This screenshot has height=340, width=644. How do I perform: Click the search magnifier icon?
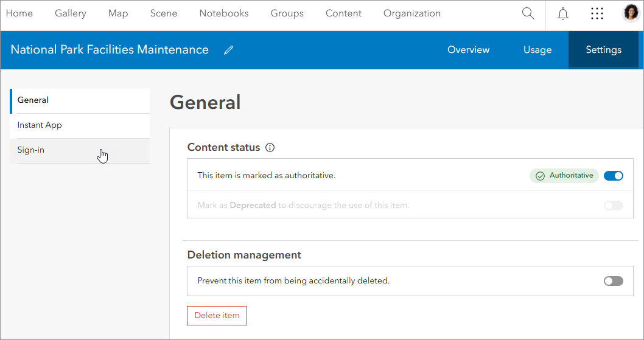[528, 13]
